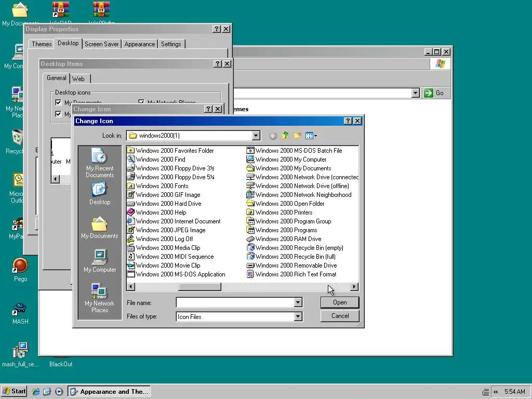Pick Windows 2000 Recycle Bin (full) file
Screen dimensions: 532x399
pyautogui.click(x=291, y=256)
